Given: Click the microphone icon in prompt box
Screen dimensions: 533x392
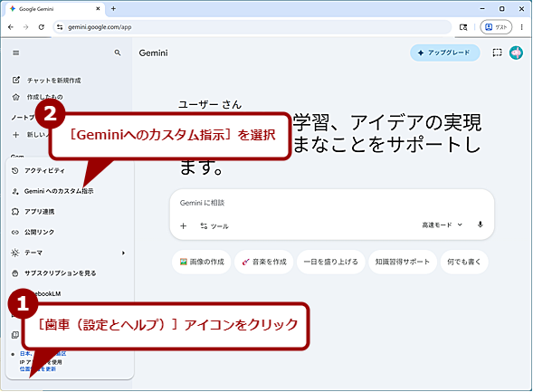Looking at the screenshot, I should (480, 225).
